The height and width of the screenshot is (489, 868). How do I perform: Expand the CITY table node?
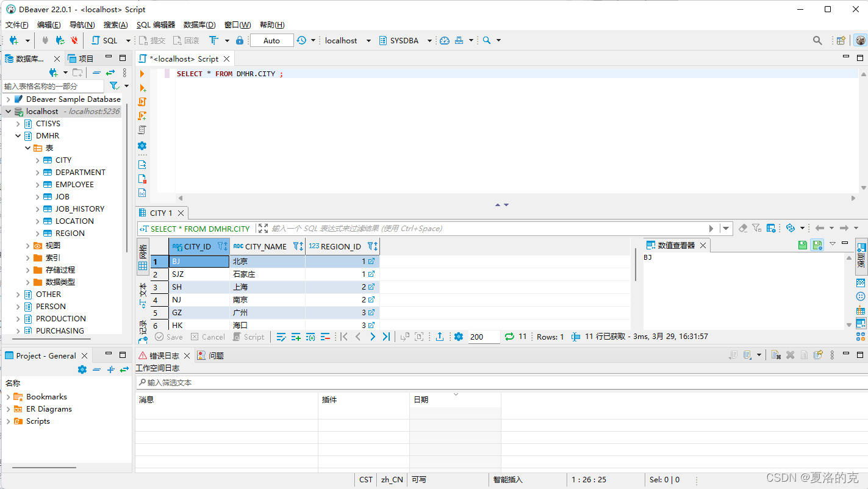pyautogui.click(x=38, y=160)
